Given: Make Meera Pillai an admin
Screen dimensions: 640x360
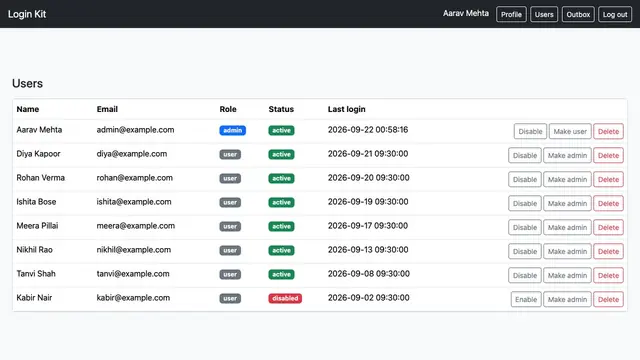Looking at the screenshot, I should click(567, 227).
